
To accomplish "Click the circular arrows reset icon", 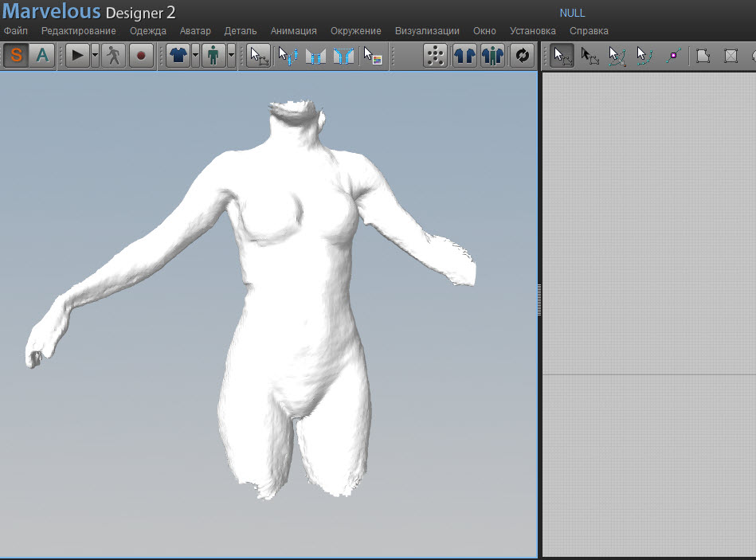I will pos(522,56).
